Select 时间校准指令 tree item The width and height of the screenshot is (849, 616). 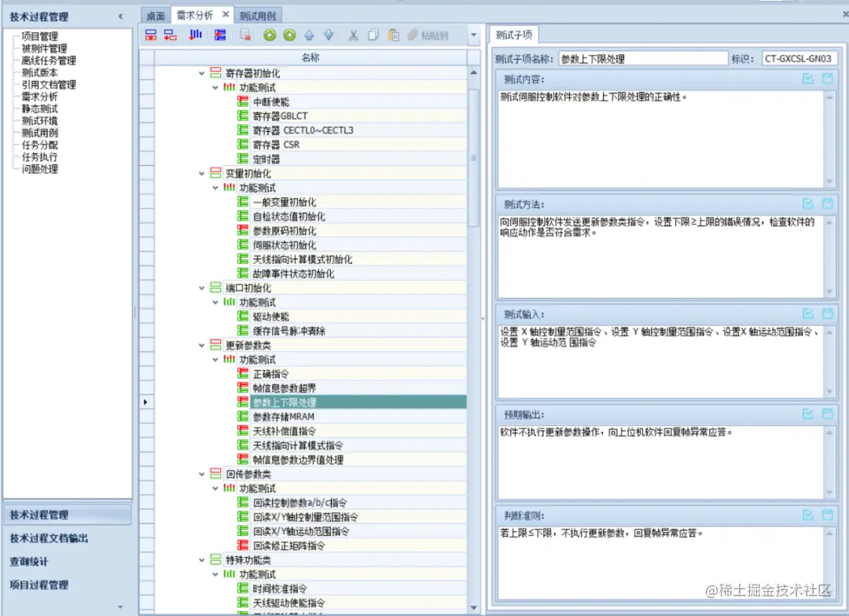[279, 588]
